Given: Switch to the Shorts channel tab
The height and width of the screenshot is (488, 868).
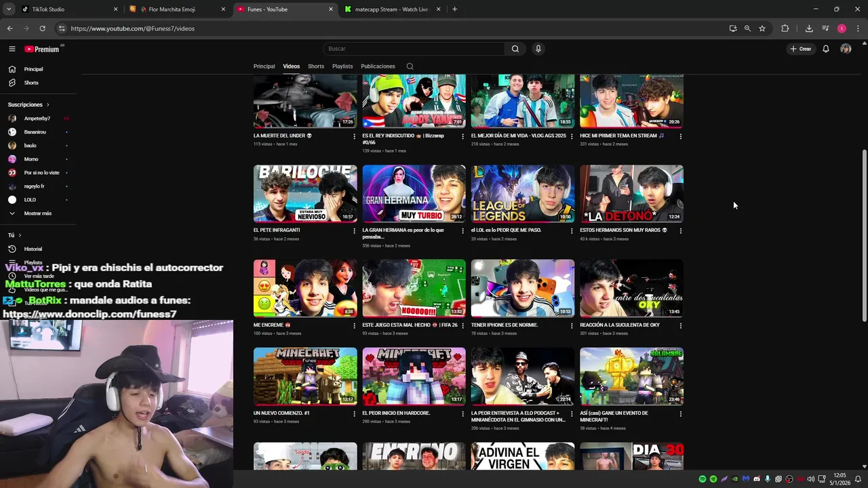Looking at the screenshot, I should 316,66.
